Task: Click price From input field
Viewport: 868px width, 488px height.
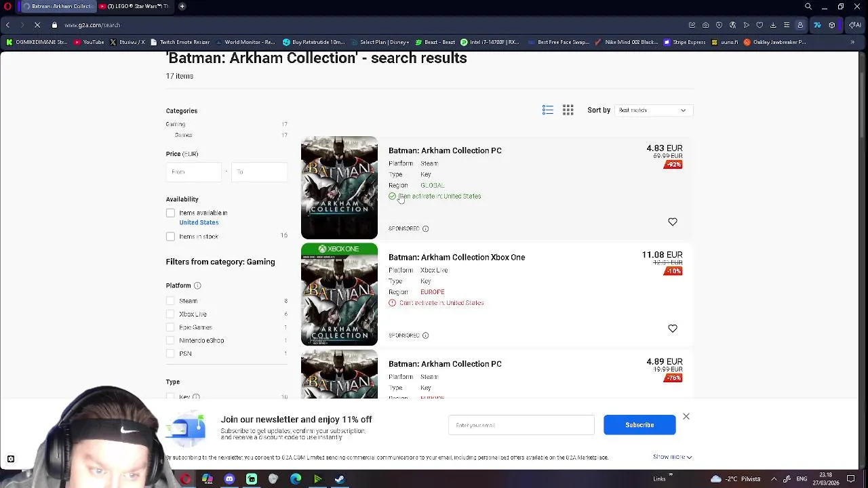Action: [194, 172]
